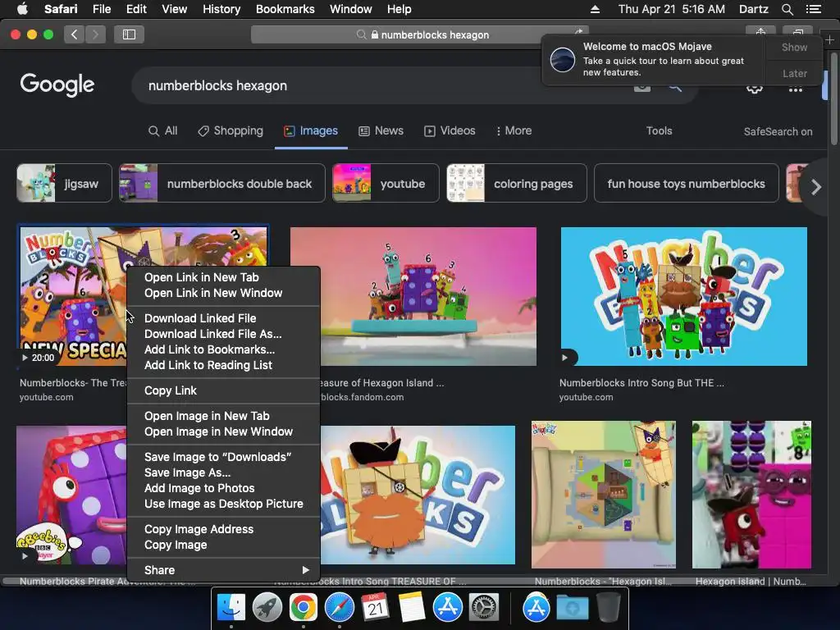Choose Save Image As...
The image size is (840, 630).
(x=223, y=472)
